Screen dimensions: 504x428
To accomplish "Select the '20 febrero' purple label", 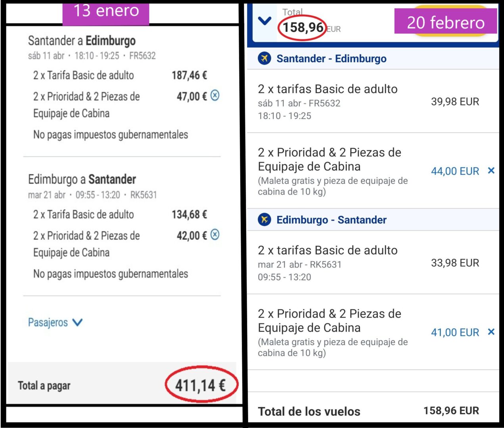I will coord(445,23).
